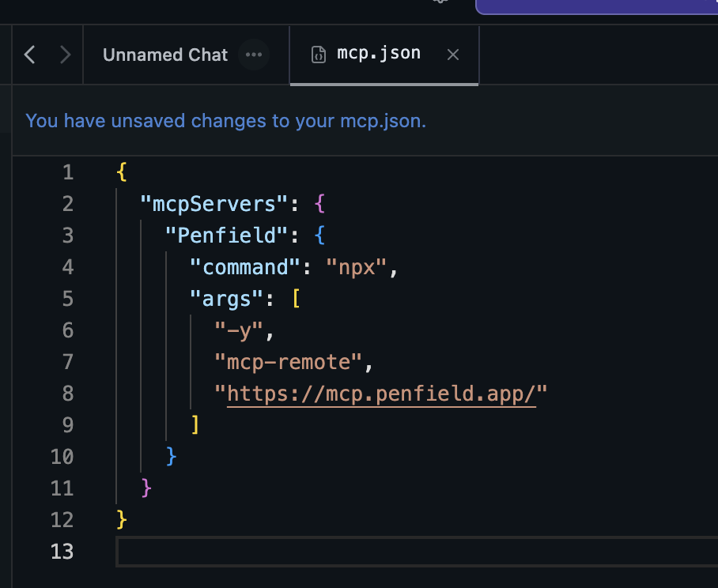Click the blue closing brace on line 10

[x=171, y=457]
